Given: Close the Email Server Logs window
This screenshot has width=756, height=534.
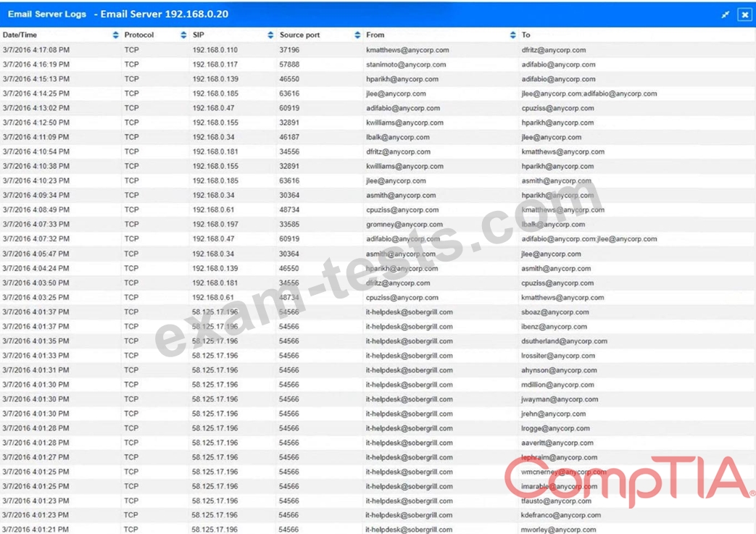Looking at the screenshot, I should (x=744, y=14).
